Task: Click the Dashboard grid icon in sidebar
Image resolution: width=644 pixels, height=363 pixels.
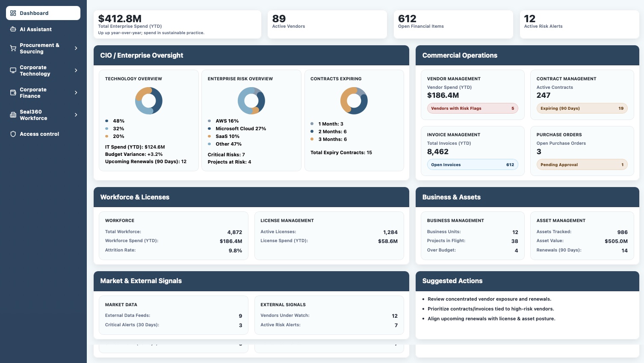Action: (13, 13)
